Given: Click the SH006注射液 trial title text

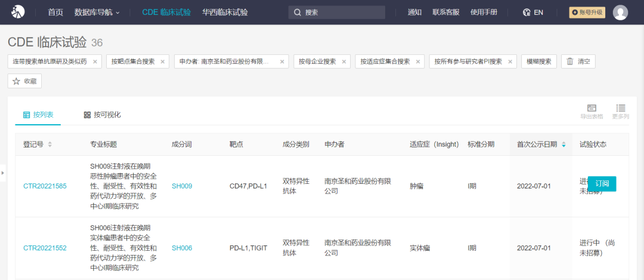Looking at the screenshot, I should coord(123,248).
